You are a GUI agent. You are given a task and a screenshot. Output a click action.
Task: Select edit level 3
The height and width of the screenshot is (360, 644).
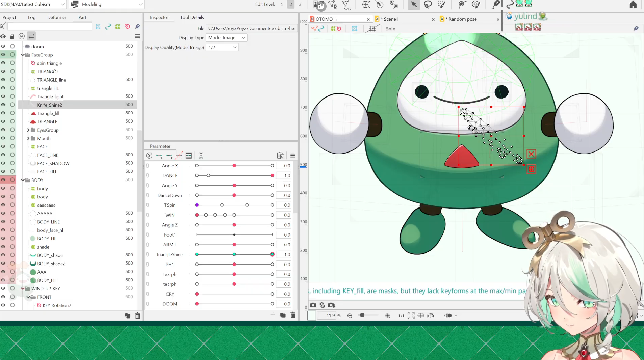(x=300, y=4)
